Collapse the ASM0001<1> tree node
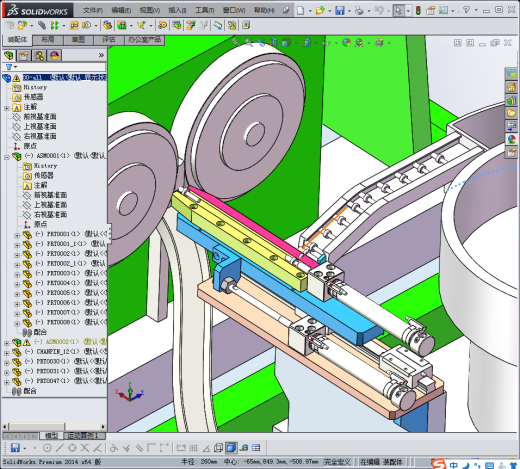 (x=6, y=156)
